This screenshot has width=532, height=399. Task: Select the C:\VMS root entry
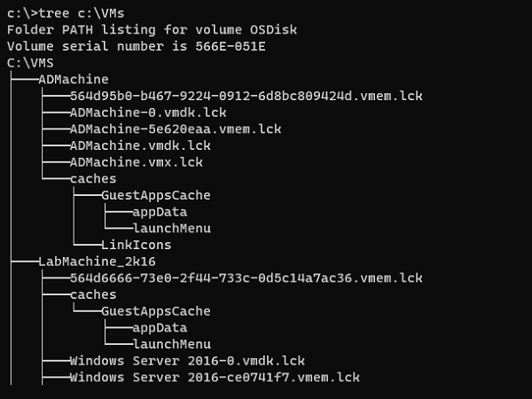[x=30, y=63]
